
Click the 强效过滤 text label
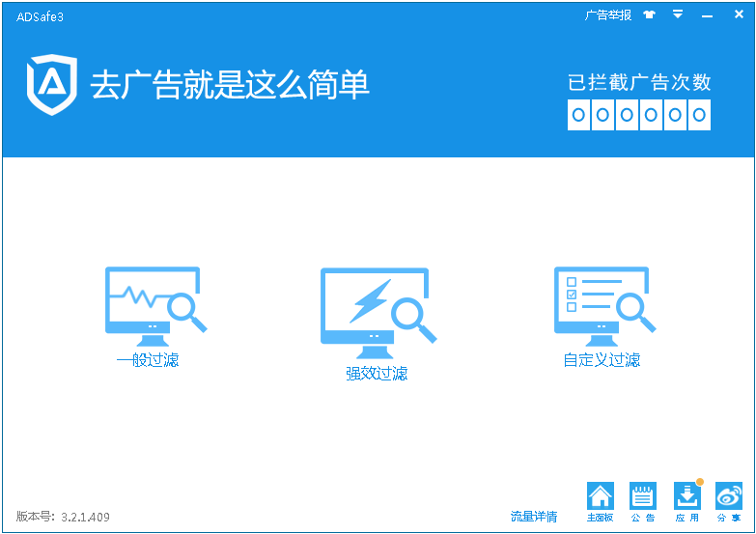377,374
